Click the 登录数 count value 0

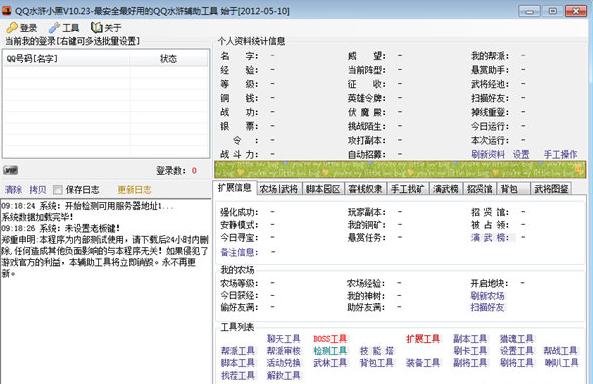tap(194, 171)
